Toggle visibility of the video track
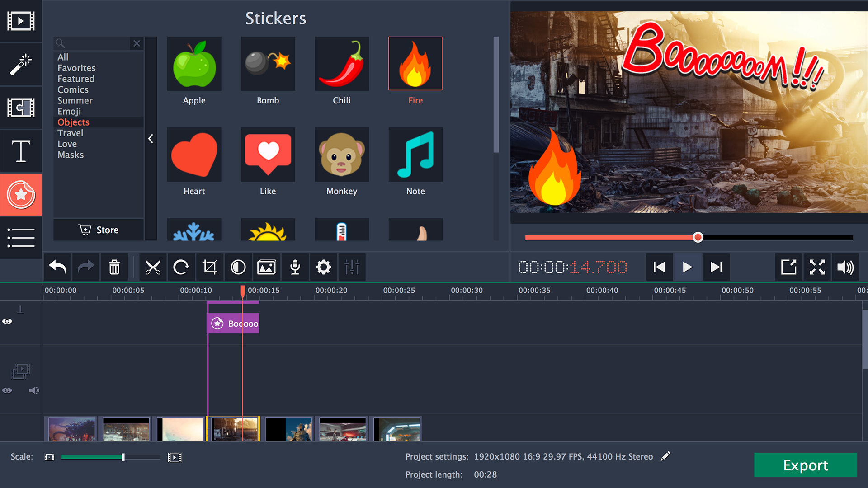Viewport: 868px width, 488px height. click(7, 390)
